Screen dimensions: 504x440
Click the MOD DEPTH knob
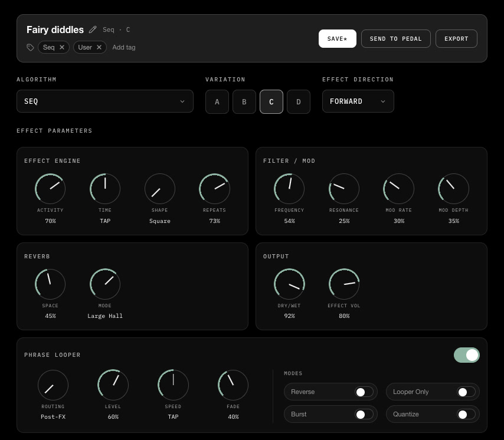453,189
